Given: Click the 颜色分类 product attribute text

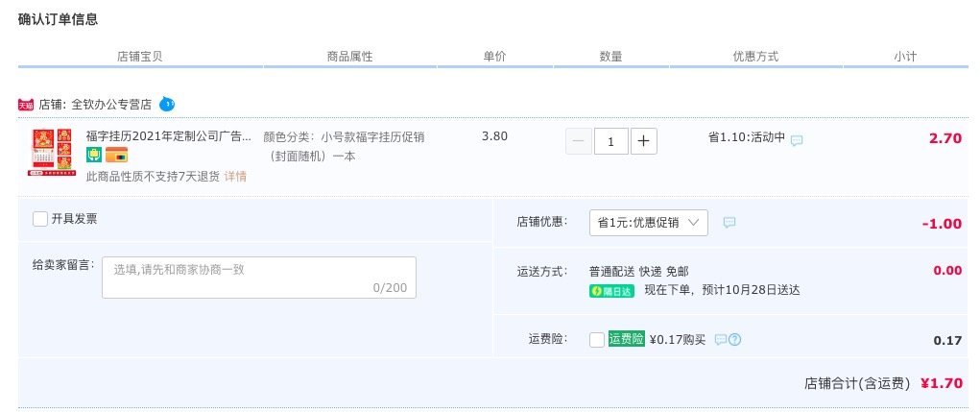Looking at the screenshot, I should pyautogui.click(x=345, y=146).
